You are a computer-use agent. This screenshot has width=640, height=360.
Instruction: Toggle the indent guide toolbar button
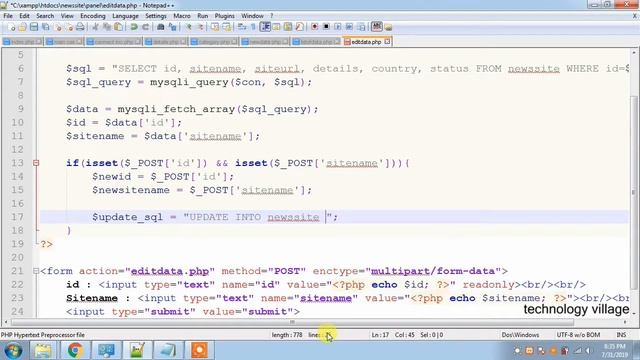pos(265,27)
